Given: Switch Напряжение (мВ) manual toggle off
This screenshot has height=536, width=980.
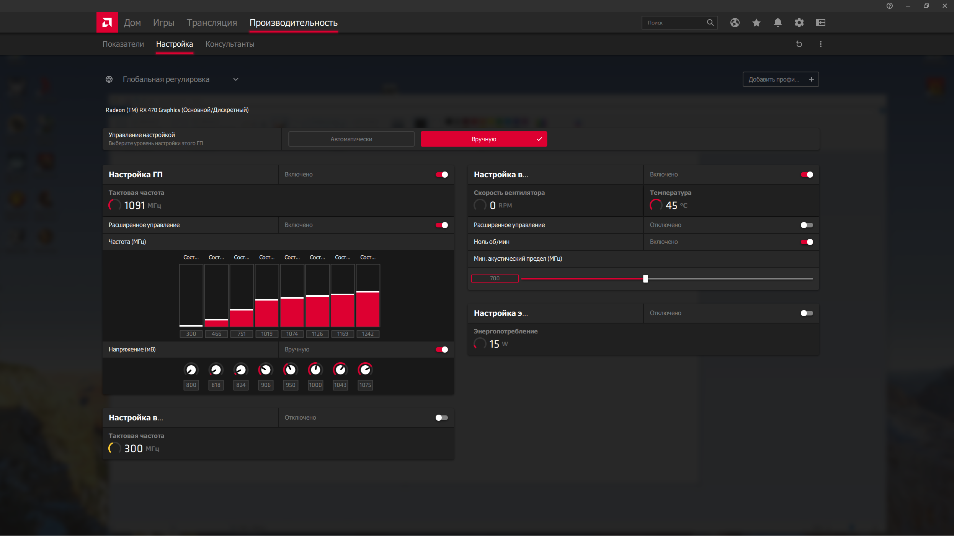Looking at the screenshot, I should click(x=441, y=350).
